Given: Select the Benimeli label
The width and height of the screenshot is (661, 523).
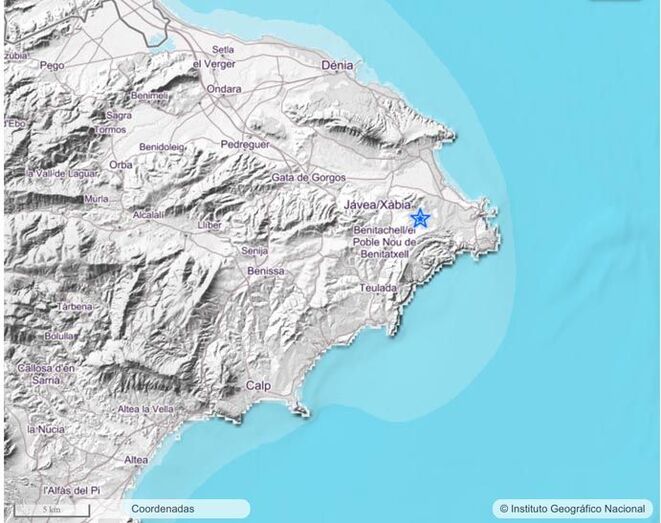Looking at the screenshot, I should pos(149,96).
